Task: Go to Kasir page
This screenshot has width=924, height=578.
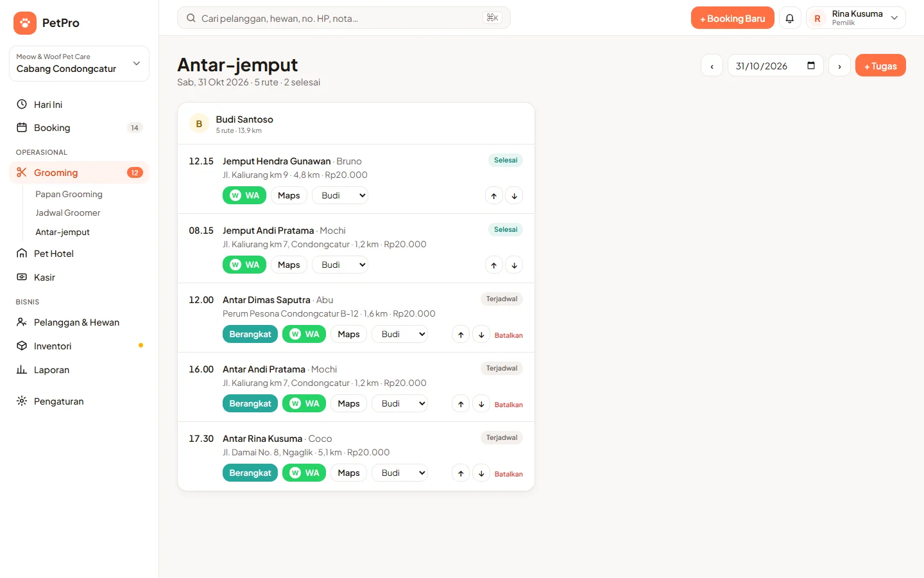Action: coord(79,277)
